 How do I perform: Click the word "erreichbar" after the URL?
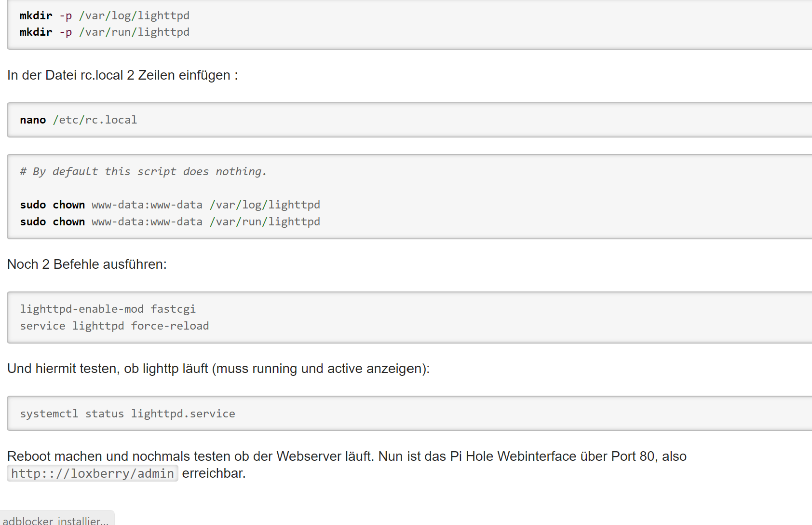point(213,473)
